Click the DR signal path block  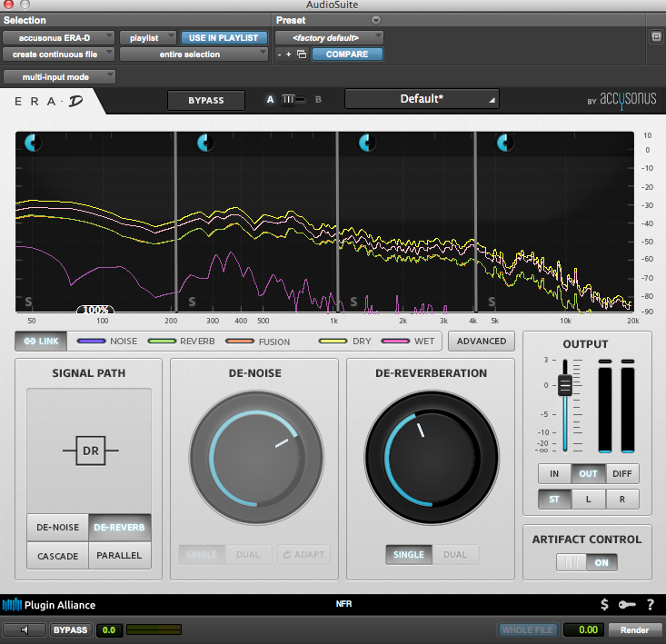(91, 451)
